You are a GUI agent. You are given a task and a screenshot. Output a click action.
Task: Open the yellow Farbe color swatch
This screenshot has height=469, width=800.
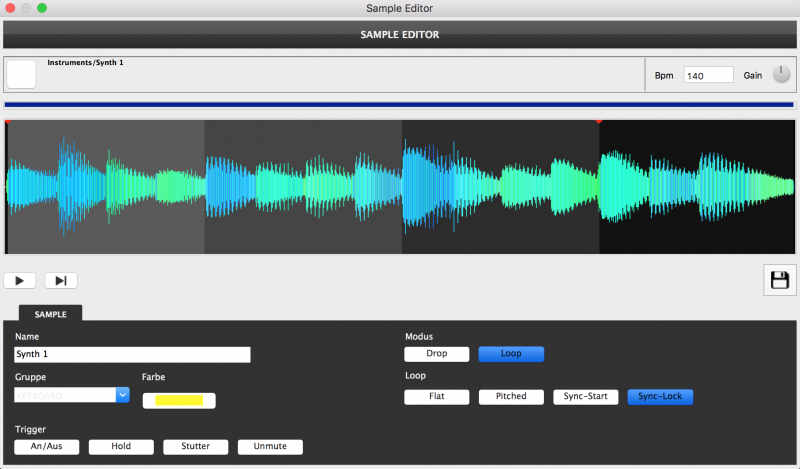click(179, 400)
